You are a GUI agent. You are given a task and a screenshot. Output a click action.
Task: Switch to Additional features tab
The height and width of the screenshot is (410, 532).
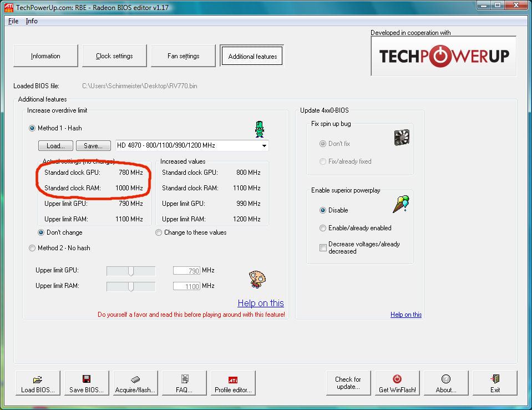click(x=252, y=57)
